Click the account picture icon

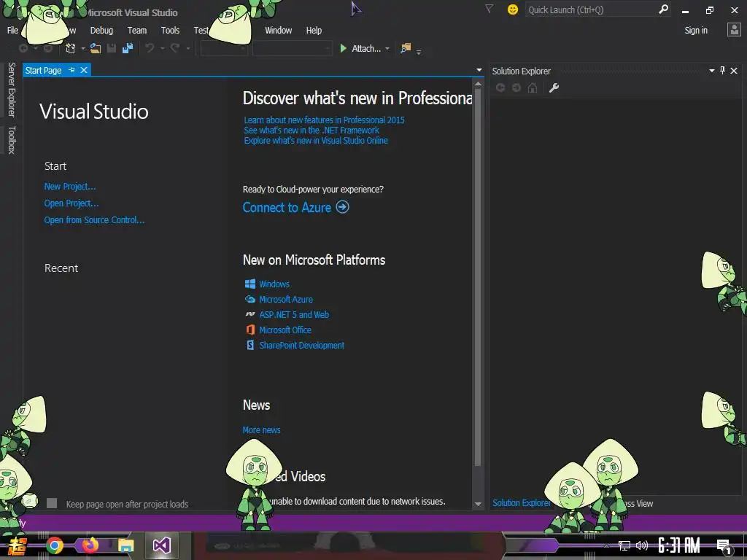click(x=734, y=30)
